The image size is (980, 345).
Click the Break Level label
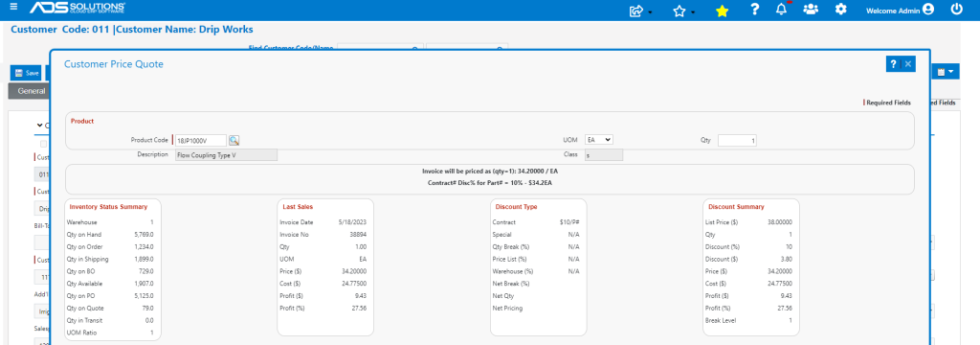click(x=721, y=320)
